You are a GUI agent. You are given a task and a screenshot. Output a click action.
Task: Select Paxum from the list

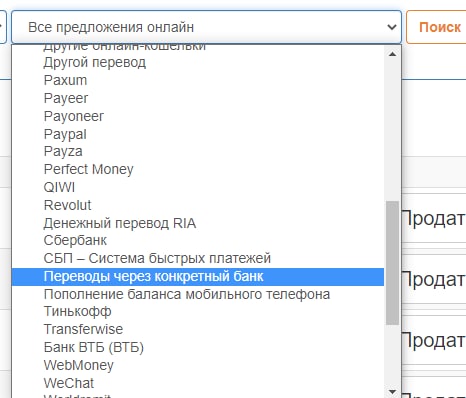[x=198, y=80]
